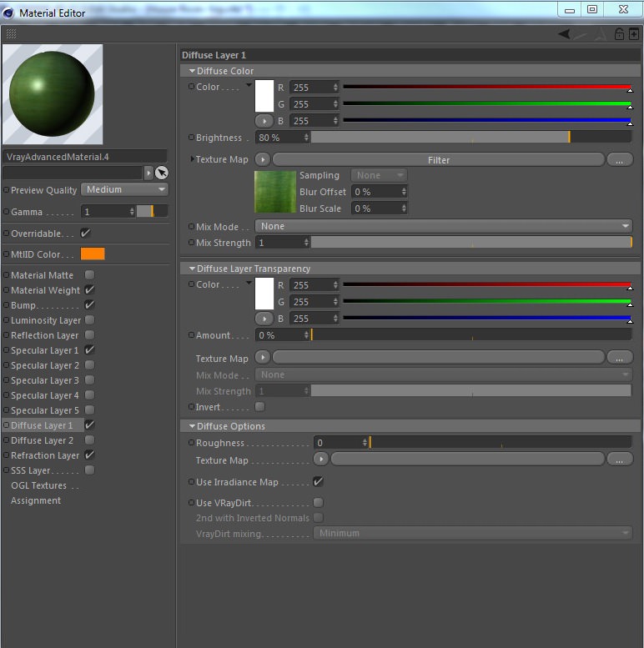This screenshot has height=648, width=644.
Task: Open Diffuse Color Texture Map arrow button
Action: 263,159
